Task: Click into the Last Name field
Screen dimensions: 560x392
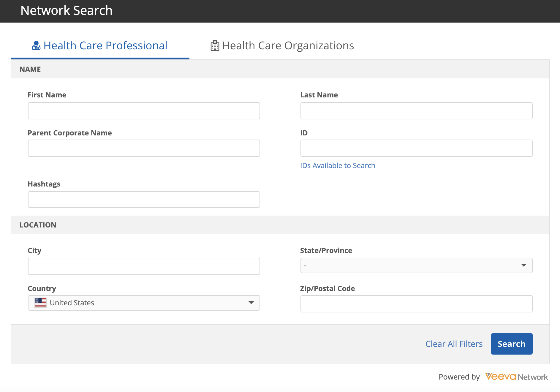Action: 416,111
